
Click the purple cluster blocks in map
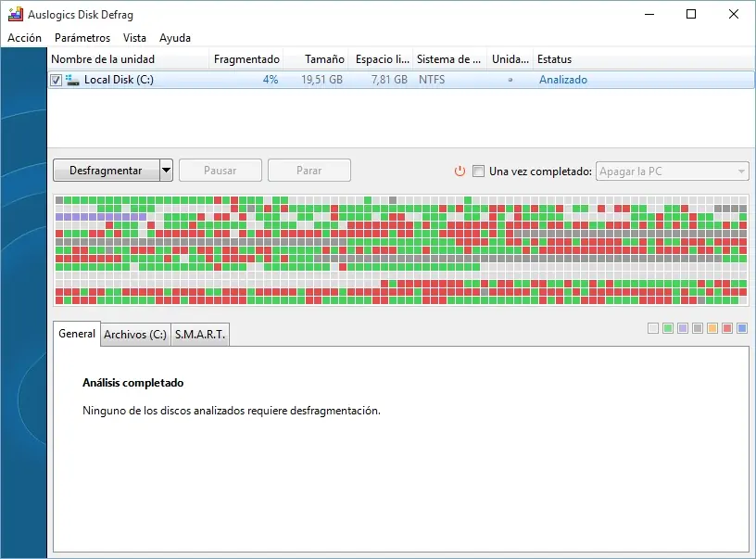point(101,217)
